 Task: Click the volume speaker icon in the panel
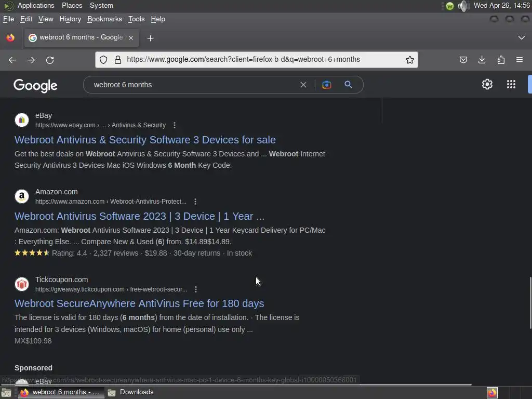coord(463,6)
